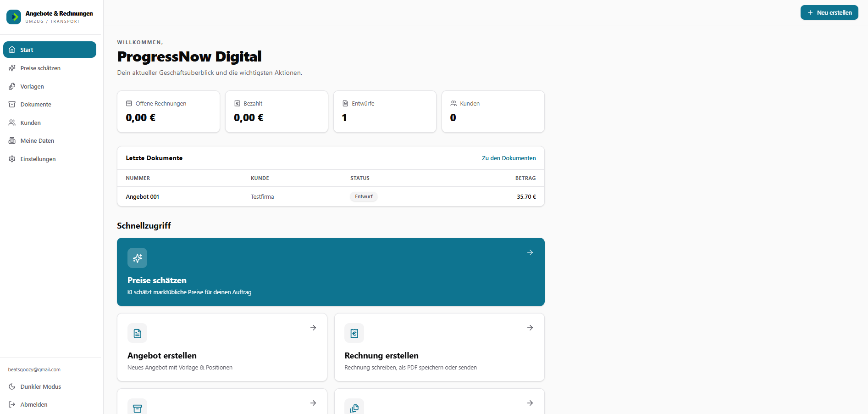Image resolution: width=868 pixels, height=414 pixels.
Task: Click the Bezahlt euro receipt icon
Action: click(x=237, y=103)
